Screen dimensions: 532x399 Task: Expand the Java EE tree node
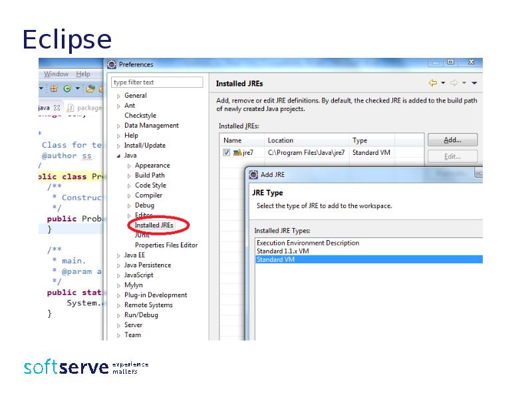point(118,256)
